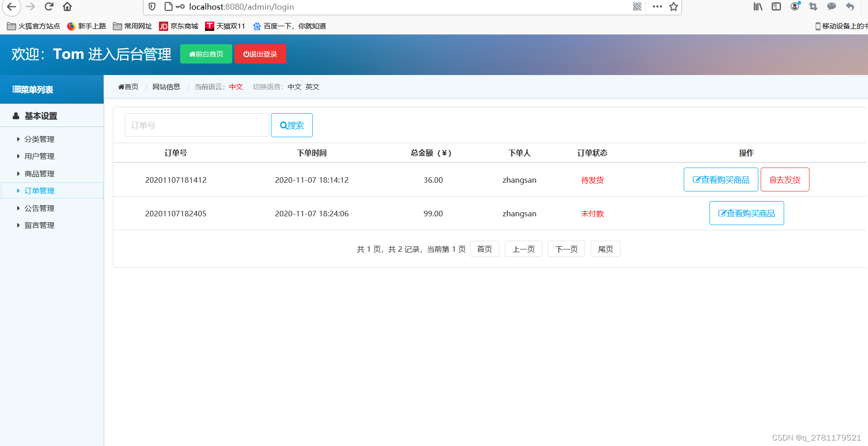Viewport: 868px width, 446px height.
Task: Click the 订单号 search input field
Action: pyautogui.click(x=197, y=125)
